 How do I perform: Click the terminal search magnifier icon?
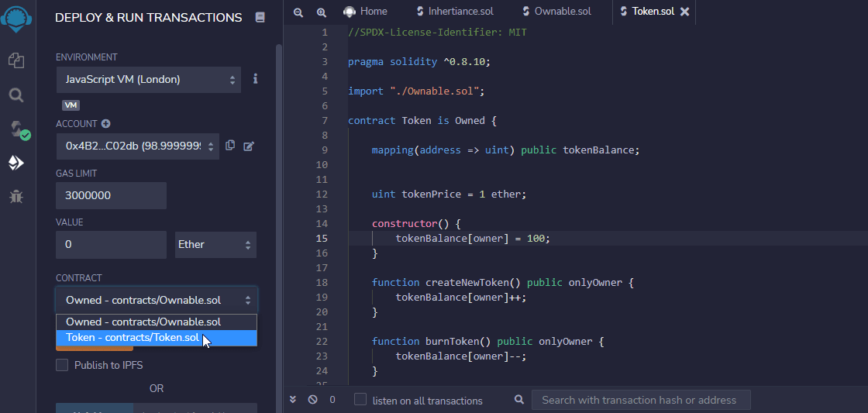[x=518, y=399]
